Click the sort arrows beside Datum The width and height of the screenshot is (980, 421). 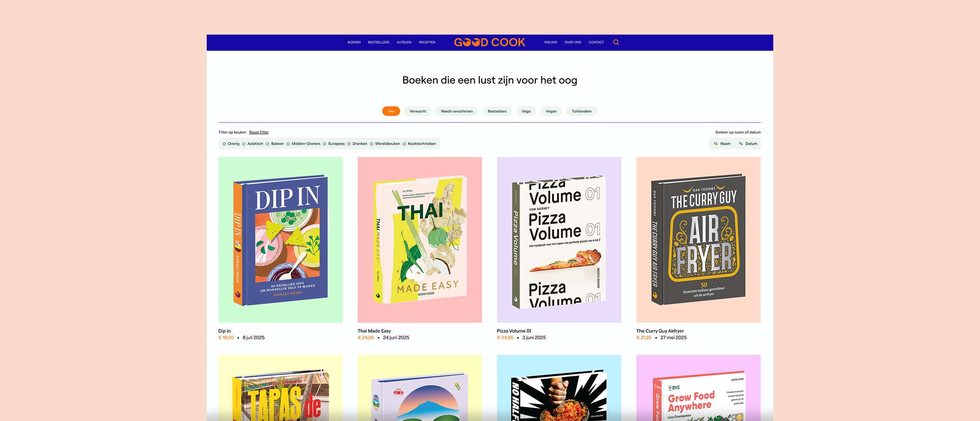click(x=741, y=144)
